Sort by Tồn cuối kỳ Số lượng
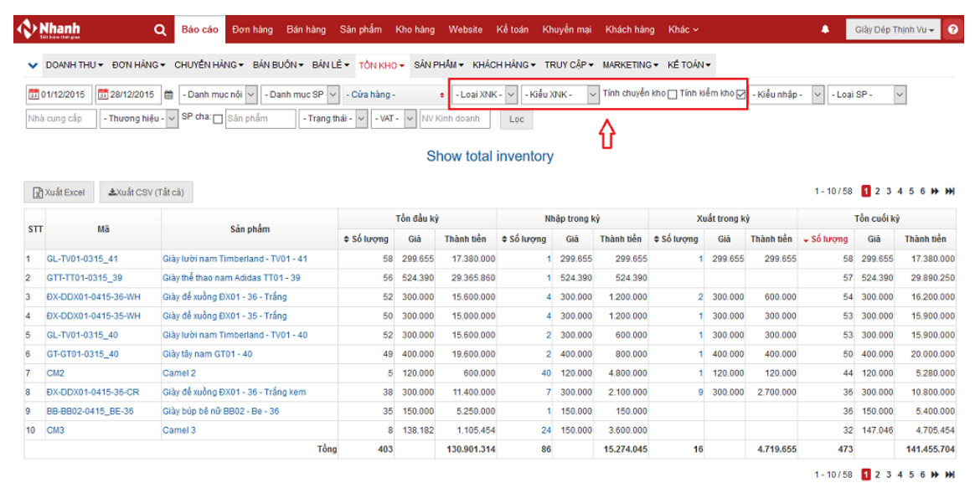 (826, 239)
